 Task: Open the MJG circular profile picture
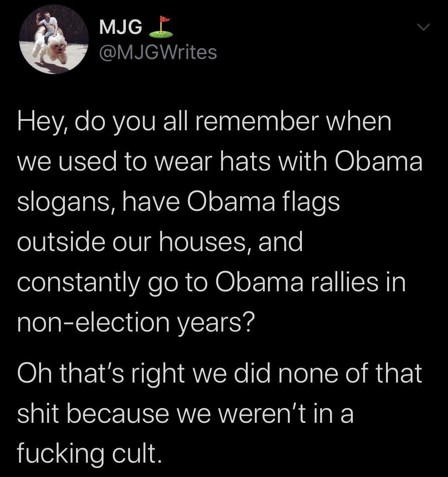53,39
